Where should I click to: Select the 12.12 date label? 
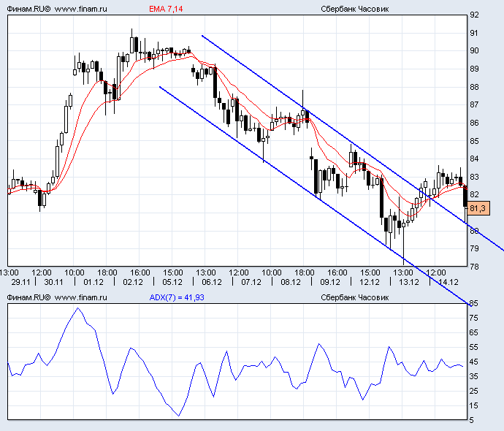[370, 282]
